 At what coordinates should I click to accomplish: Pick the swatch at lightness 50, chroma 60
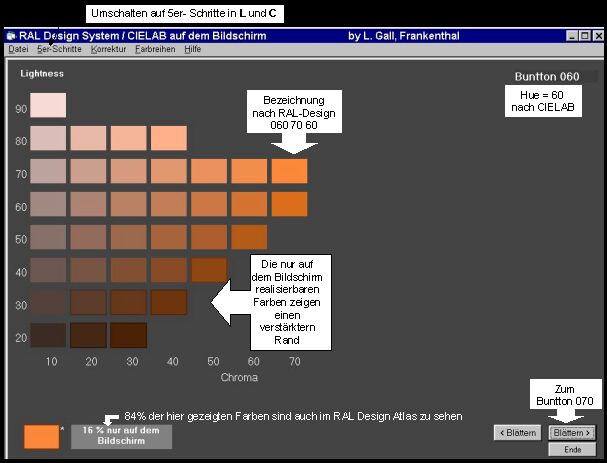click(249, 237)
